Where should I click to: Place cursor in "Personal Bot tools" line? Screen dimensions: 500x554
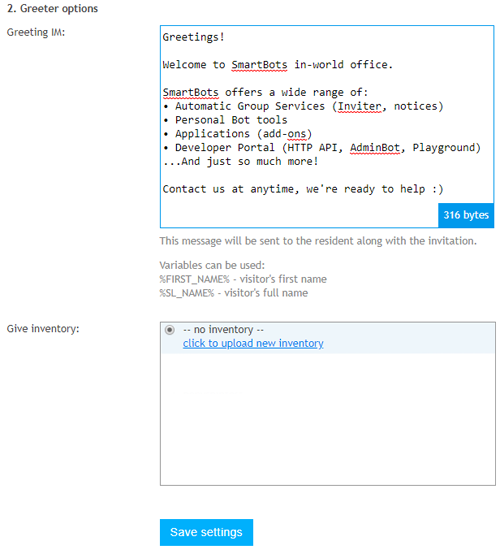coord(231,120)
